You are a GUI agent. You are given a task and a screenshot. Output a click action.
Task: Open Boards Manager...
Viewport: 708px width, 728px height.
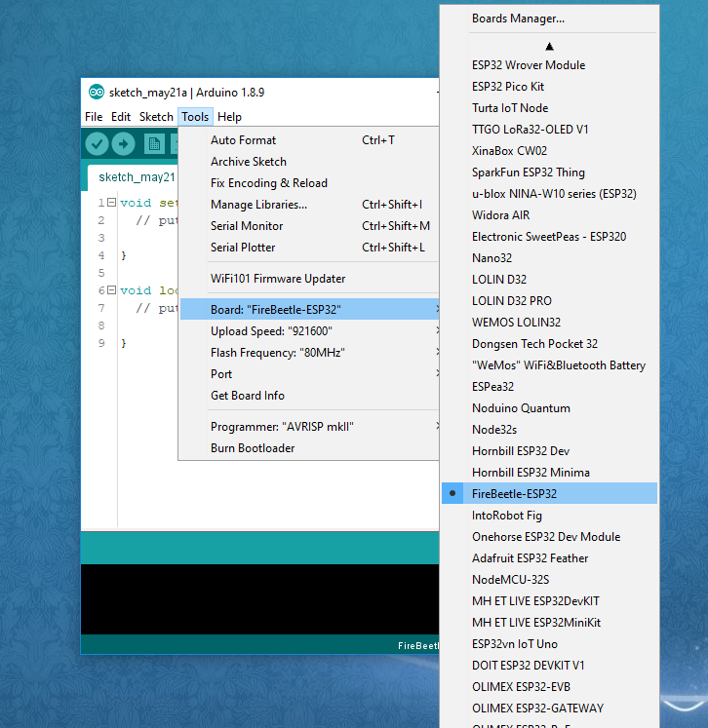pos(550,19)
